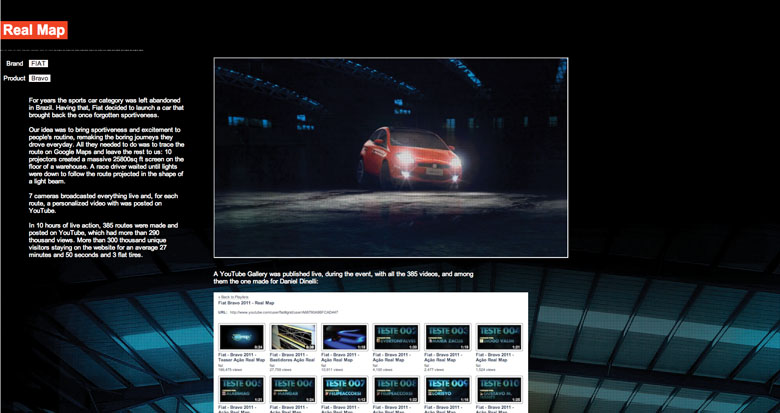Viewport: 780px width, 413px height.
Task: Click the paragraph starting 'Our idea was to bring'
Action: [x=106, y=156]
